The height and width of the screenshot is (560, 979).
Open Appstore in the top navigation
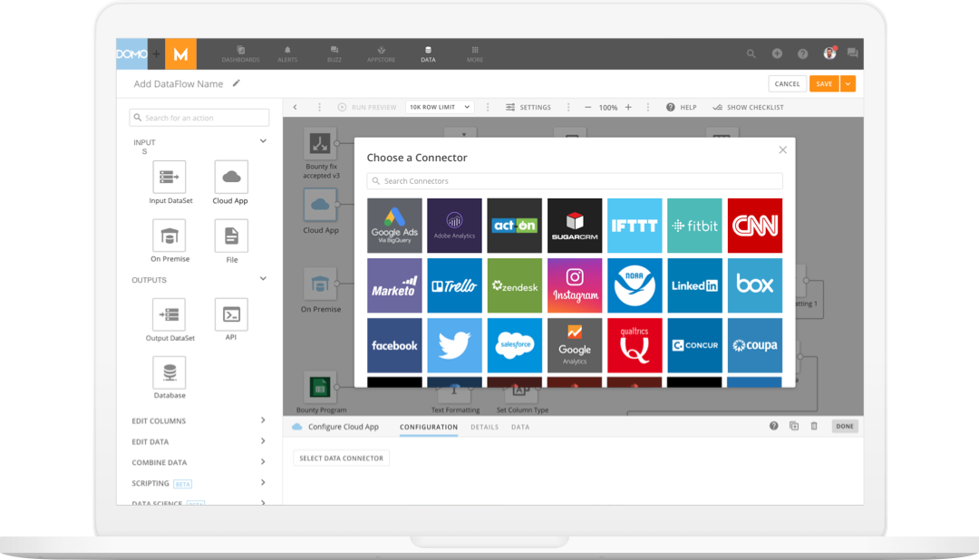point(381,54)
